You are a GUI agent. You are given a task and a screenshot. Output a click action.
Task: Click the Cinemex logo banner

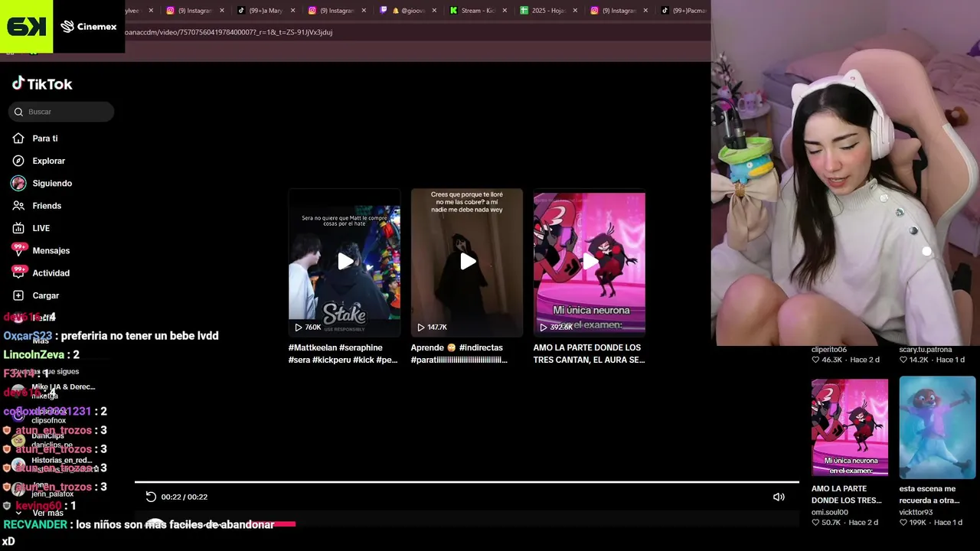(x=89, y=27)
